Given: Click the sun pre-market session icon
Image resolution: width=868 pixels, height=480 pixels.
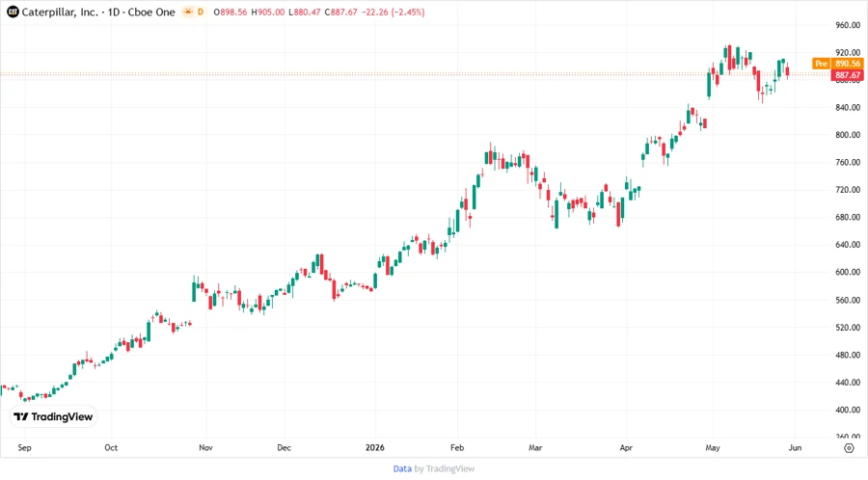Looking at the screenshot, I should 188,12.
